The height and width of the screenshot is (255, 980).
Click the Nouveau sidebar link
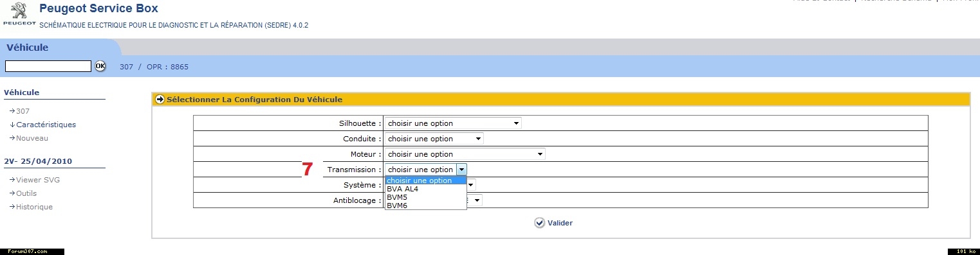(x=32, y=138)
